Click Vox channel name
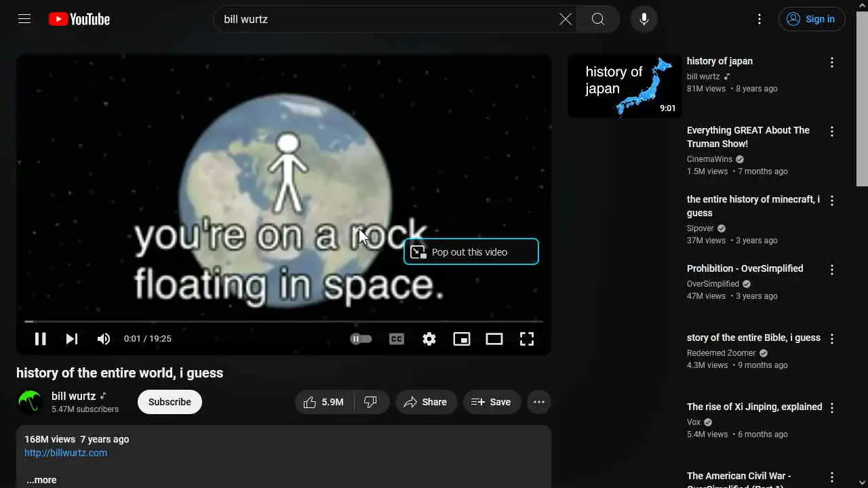Image resolution: width=868 pixels, height=488 pixels. (694, 422)
